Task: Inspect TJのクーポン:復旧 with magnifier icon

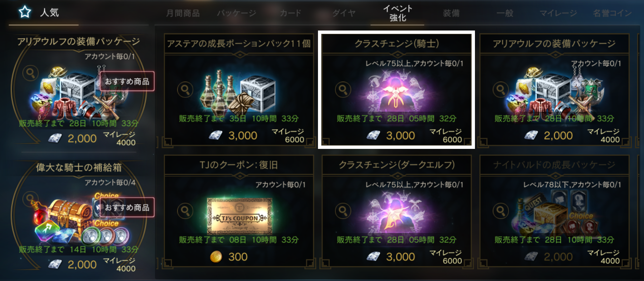Action: 185,211
